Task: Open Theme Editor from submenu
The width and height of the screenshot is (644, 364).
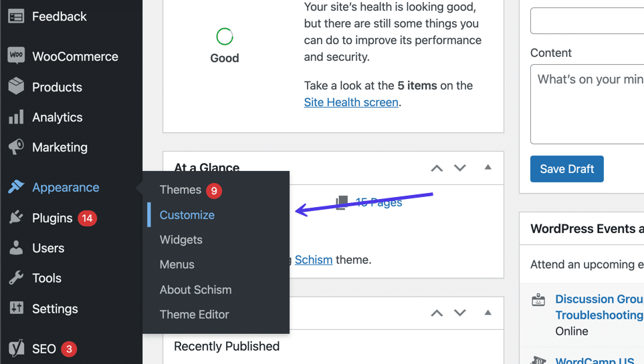Action: coord(194,315)
